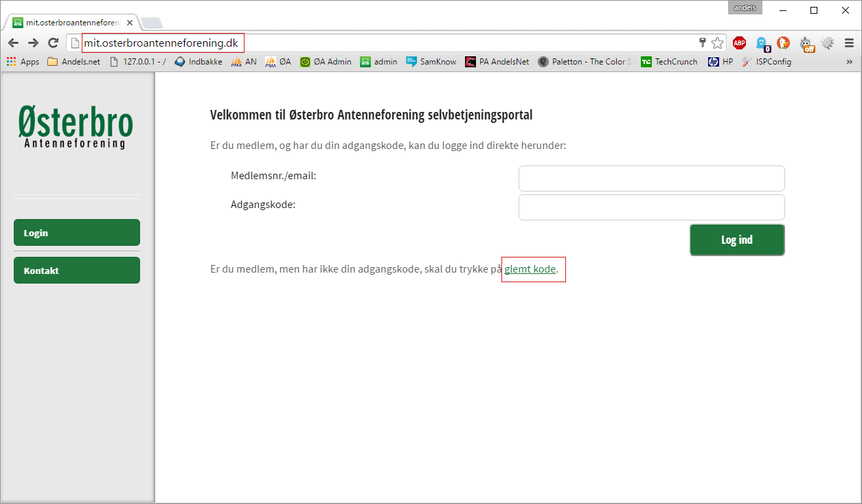Open the Paletton color bookmark
The width and height of the screenshot is (862, 504).
pos(585,62)
